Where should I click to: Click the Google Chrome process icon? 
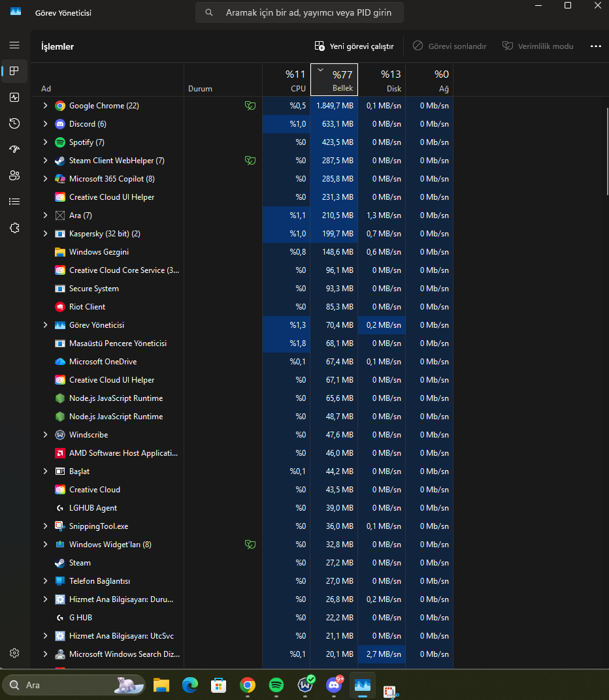[x=60, y=106]
